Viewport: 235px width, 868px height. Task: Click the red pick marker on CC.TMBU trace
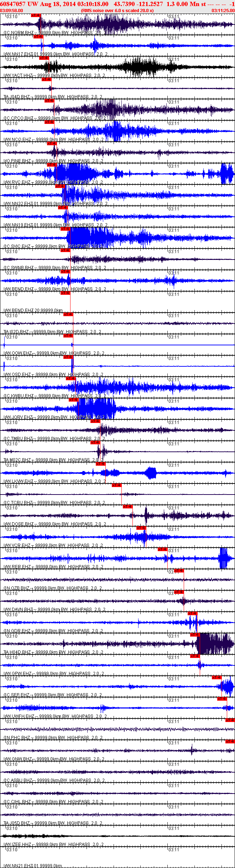pos(95,421)
